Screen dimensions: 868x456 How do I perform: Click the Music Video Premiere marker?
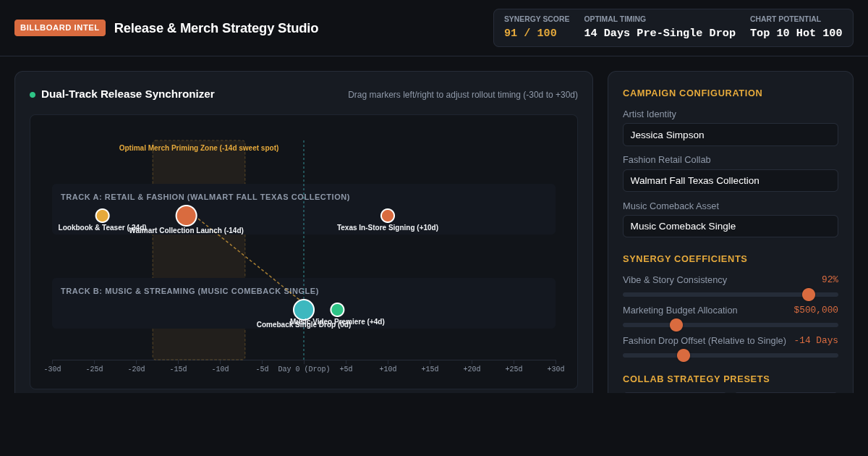pyautogui.click(x=337, y=310)
